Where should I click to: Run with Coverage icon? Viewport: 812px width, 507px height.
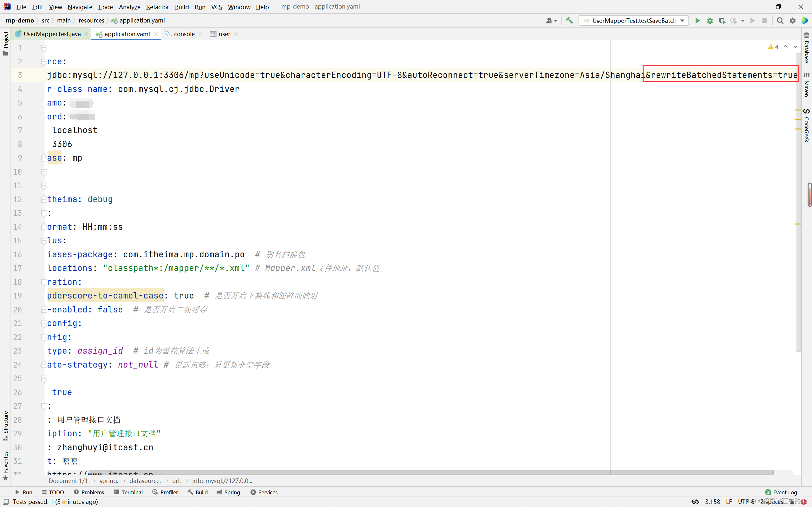click(x=722, y=21)
